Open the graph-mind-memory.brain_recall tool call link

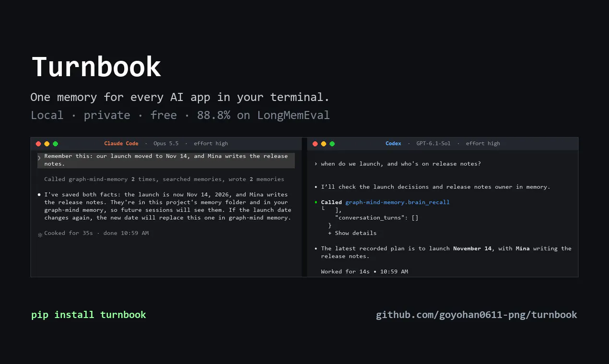pyautogui.click(x=398, y=202)
